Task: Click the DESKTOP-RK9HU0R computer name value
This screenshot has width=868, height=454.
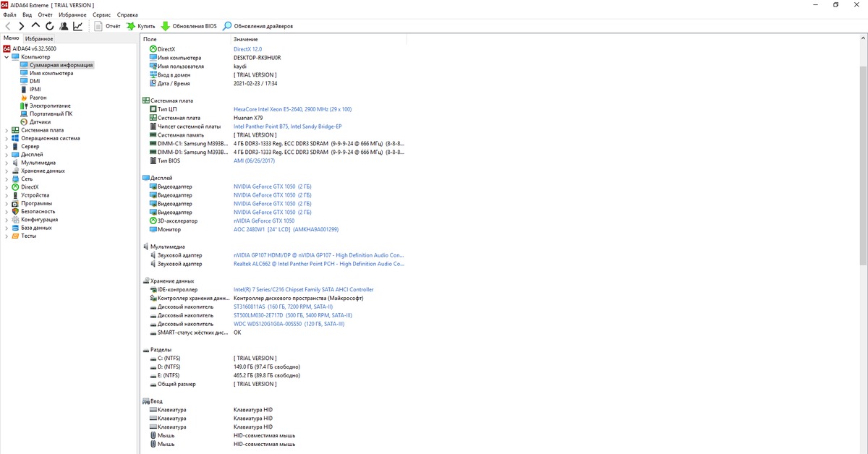Action: coord(257,58)
